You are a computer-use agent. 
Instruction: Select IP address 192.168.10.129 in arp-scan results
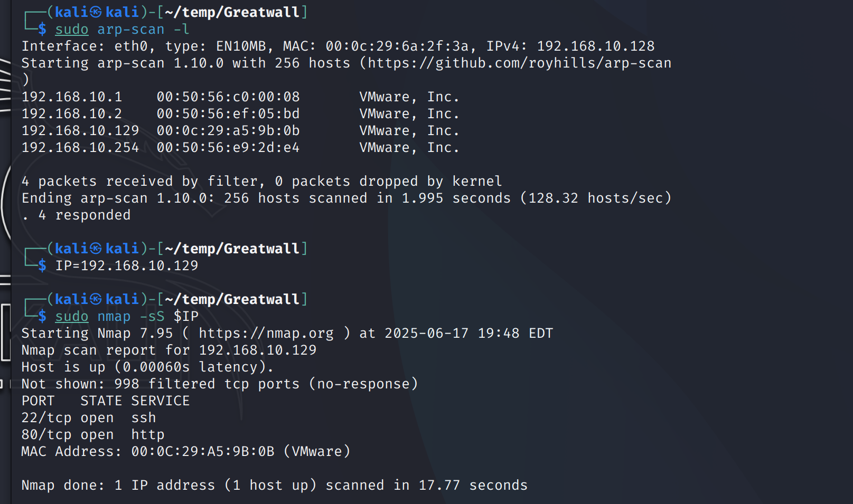(80, 131)
